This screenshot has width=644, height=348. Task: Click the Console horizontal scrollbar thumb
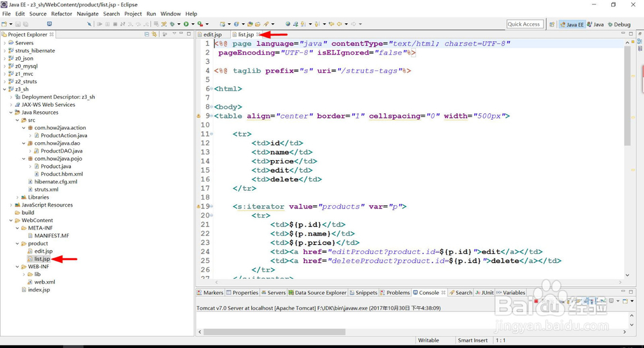click(x=274, y=331)
